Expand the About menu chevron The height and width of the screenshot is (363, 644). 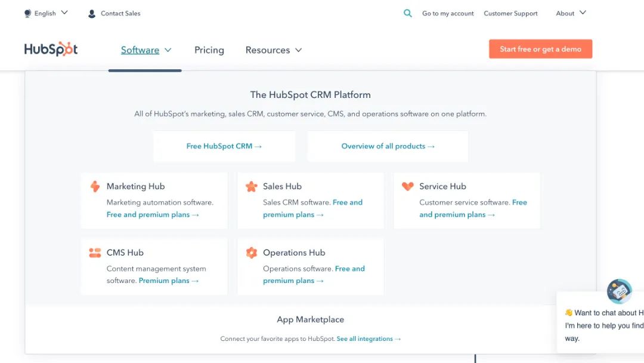(583, 13)
